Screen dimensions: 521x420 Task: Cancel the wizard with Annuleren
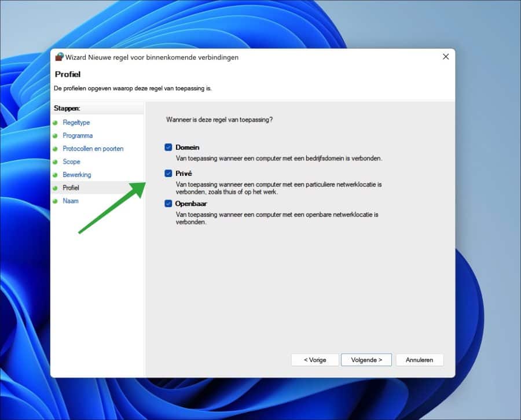(419, 360)
